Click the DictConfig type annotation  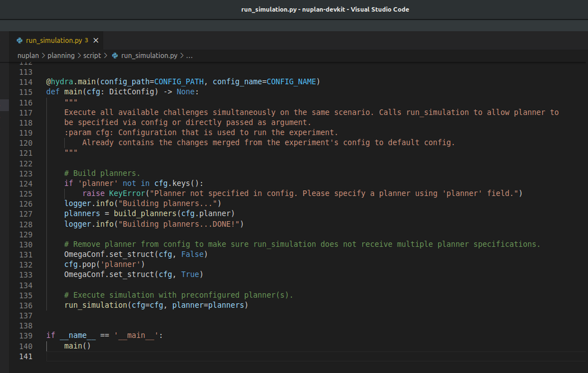click(131, 92)
